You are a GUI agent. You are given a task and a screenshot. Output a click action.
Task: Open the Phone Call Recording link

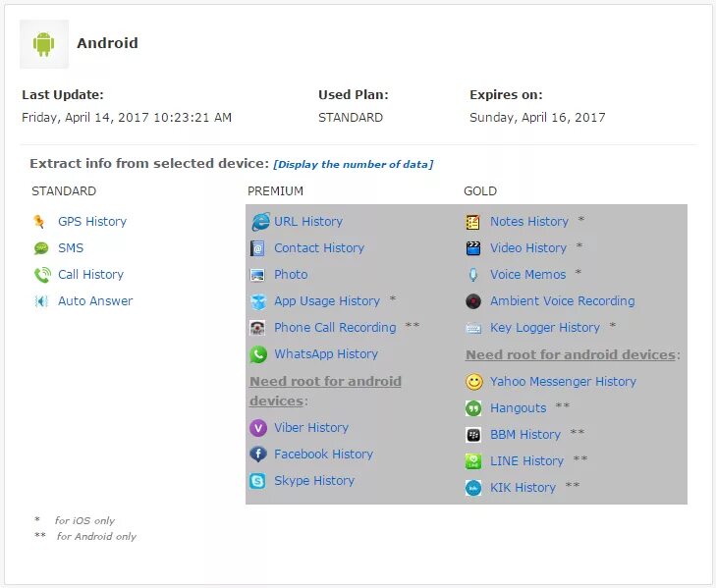(x=335, y=327)
